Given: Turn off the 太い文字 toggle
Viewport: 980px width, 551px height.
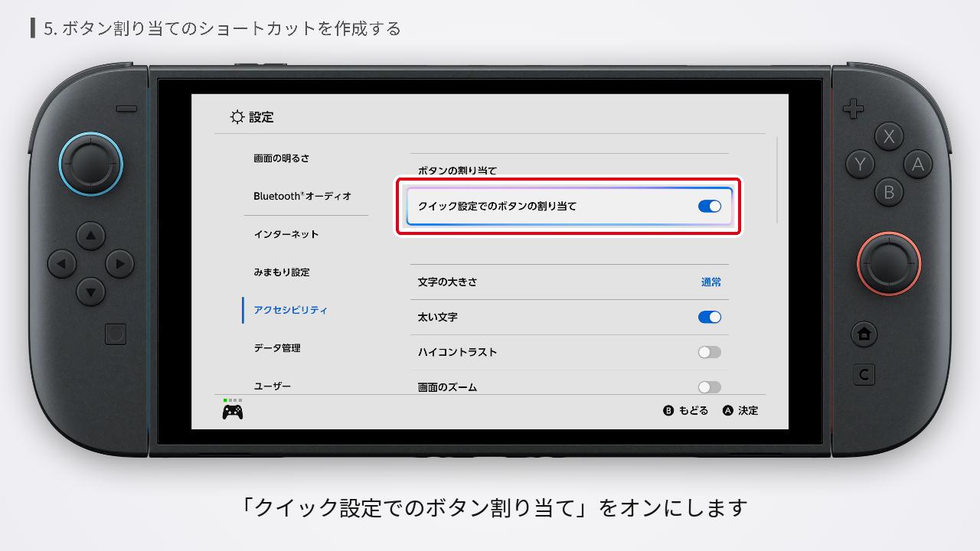Looking at the screenshot, I should coord(709,316).
